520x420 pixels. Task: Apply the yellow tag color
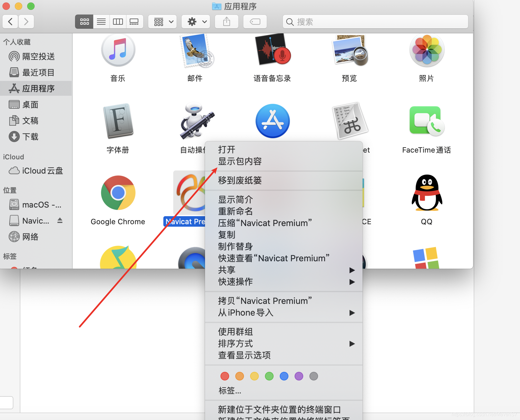click(254, 376)
